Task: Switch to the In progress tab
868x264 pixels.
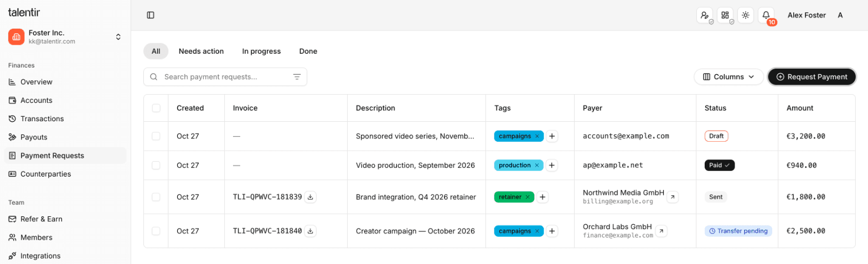Action: (x=261, y=51)
